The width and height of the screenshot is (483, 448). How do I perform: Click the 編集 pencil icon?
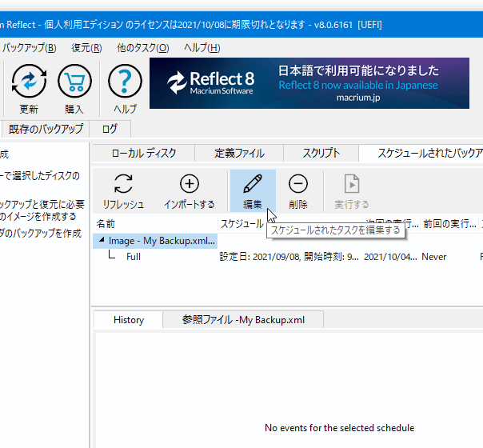253,184
